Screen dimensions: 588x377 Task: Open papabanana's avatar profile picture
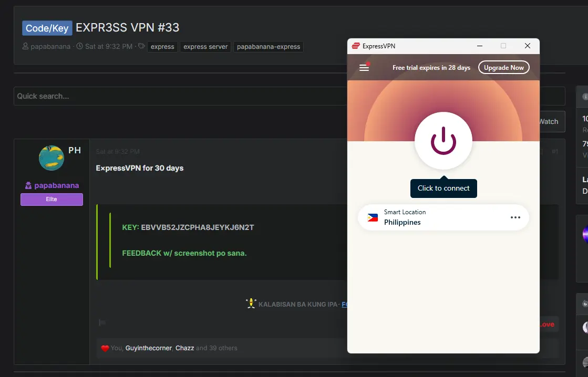(x=51, y=158)
